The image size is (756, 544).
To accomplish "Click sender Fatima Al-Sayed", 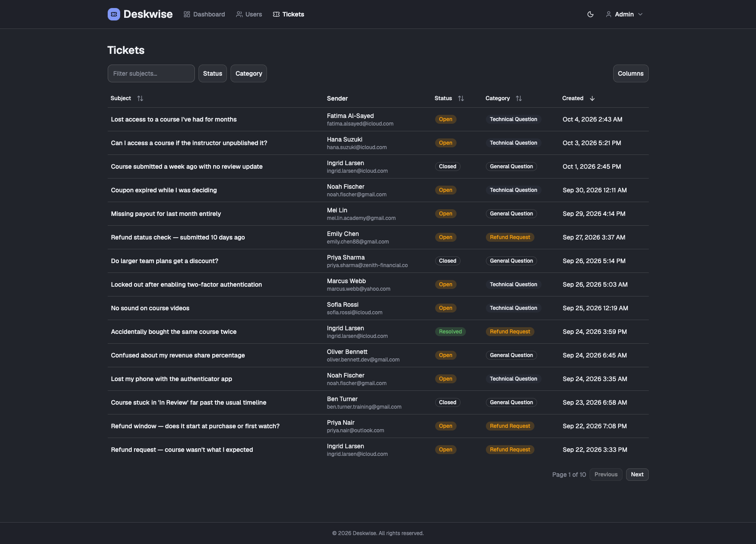I will coord(350,116).
